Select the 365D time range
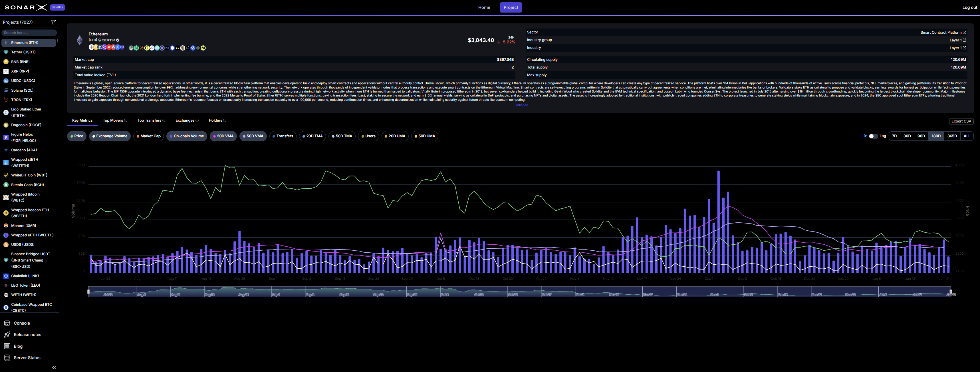 tap(952, 136)
